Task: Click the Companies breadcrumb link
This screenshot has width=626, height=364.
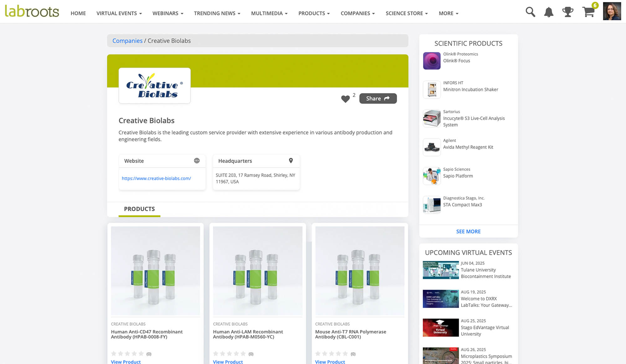Action: click(127, 41)
